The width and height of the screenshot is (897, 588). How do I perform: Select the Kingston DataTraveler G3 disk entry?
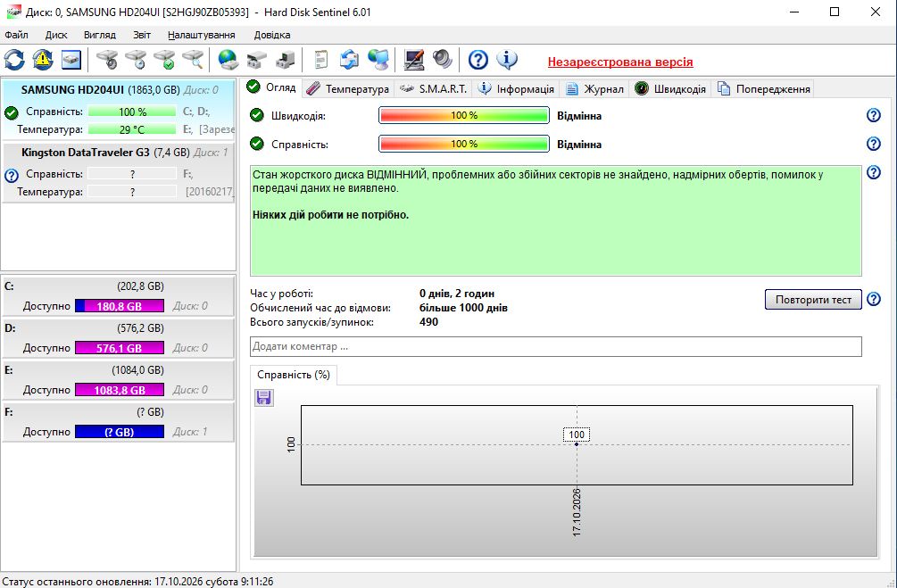coord(118,171)
